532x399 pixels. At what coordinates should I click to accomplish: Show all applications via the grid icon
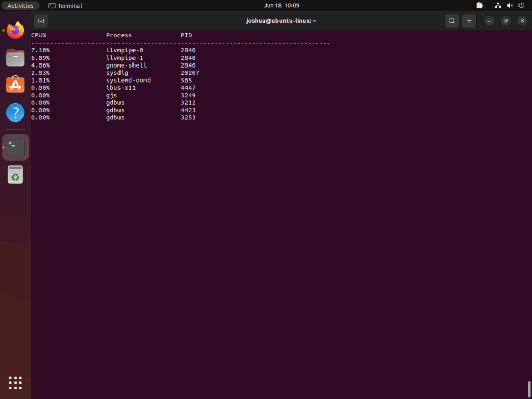coord(15,383)
